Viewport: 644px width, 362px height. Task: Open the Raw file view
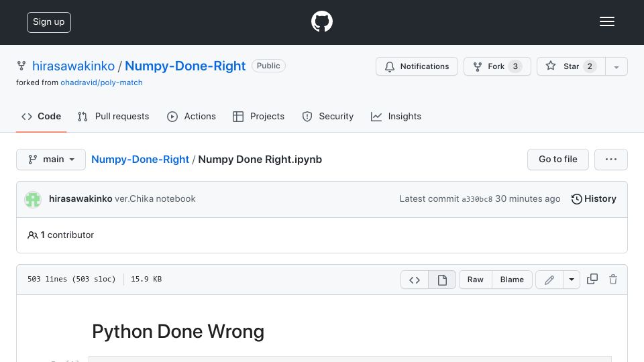pyautogui.click(x=475, y=280)
